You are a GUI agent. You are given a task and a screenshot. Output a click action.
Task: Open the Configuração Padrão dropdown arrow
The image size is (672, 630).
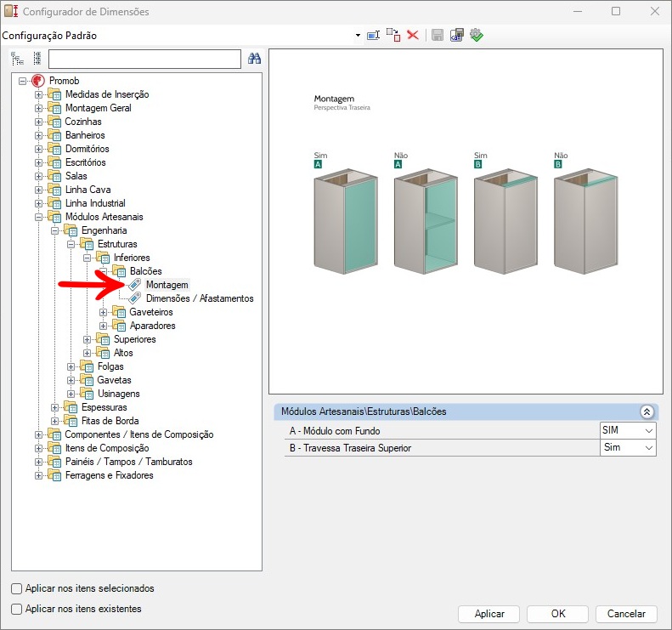358,35
